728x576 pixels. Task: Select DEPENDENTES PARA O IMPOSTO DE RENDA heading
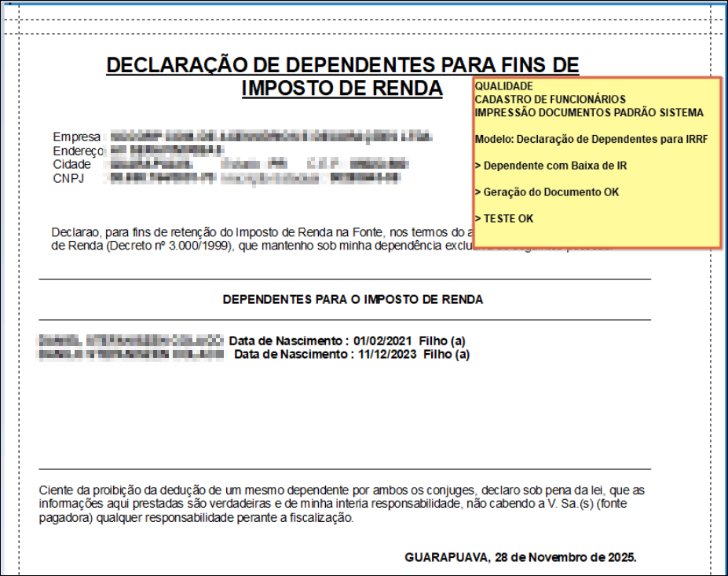(353, 300)
